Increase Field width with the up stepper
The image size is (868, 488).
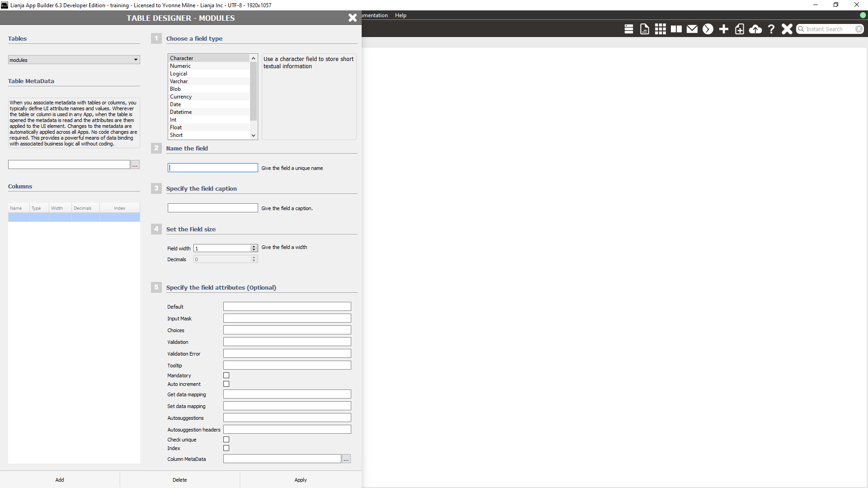point(254,246)
